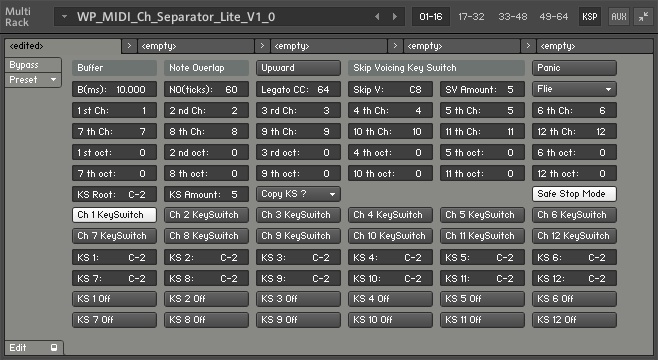Click the previous multi script arrow
The image size is (658, 360).
377,17
